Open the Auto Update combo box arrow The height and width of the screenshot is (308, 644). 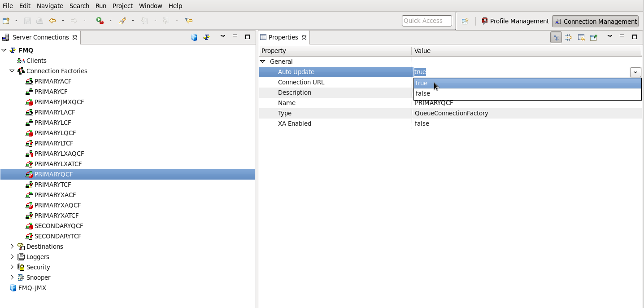point(635,72)
